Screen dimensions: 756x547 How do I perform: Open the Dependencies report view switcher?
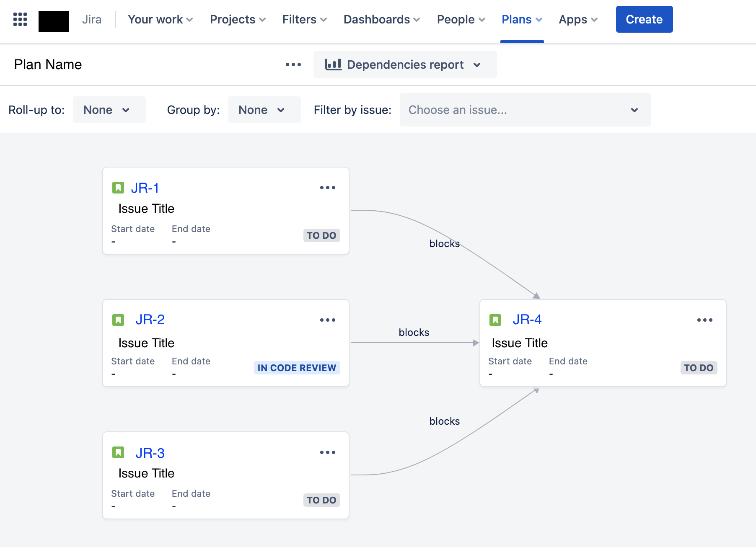tap(404, 65)
